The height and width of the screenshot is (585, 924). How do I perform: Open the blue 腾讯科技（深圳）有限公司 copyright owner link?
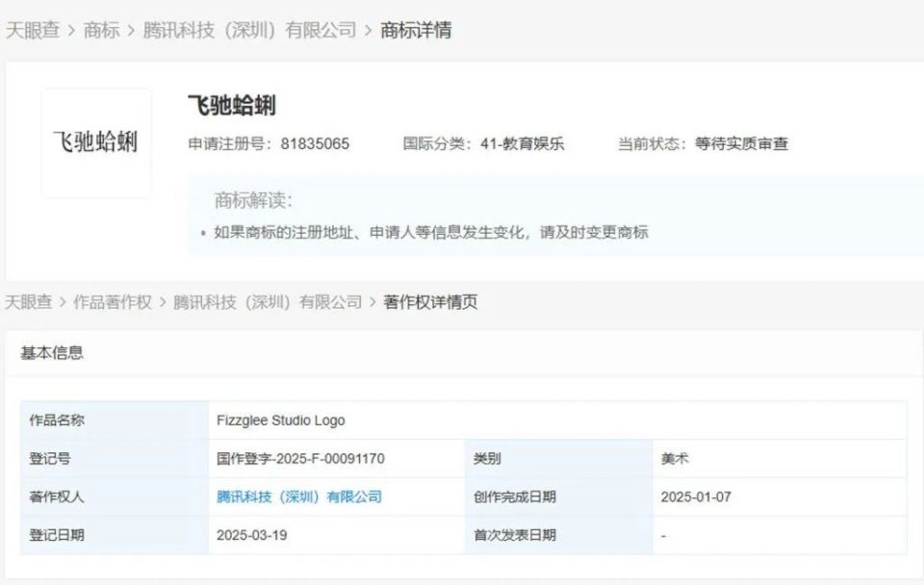click(x=299, y=496)
